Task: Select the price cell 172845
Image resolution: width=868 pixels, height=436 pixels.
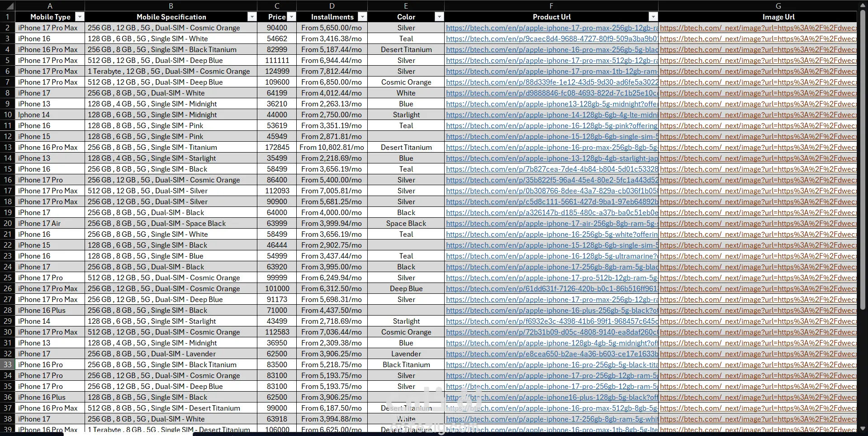Action: [x=277, y=147]
